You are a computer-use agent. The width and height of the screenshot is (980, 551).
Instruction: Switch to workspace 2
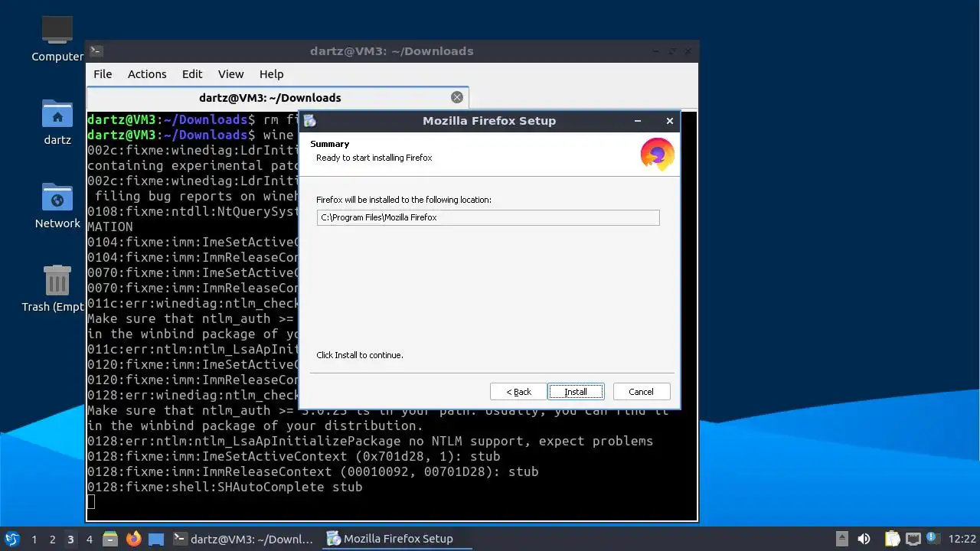pyautogui.click(x=52, y=539)
